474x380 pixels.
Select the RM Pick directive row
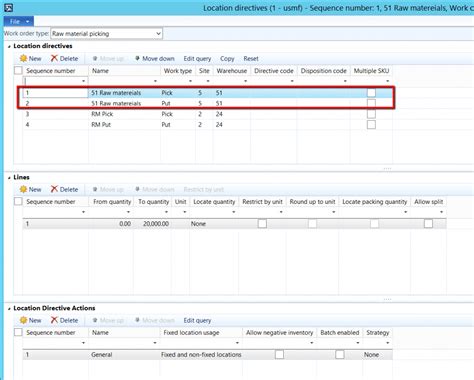207,114
